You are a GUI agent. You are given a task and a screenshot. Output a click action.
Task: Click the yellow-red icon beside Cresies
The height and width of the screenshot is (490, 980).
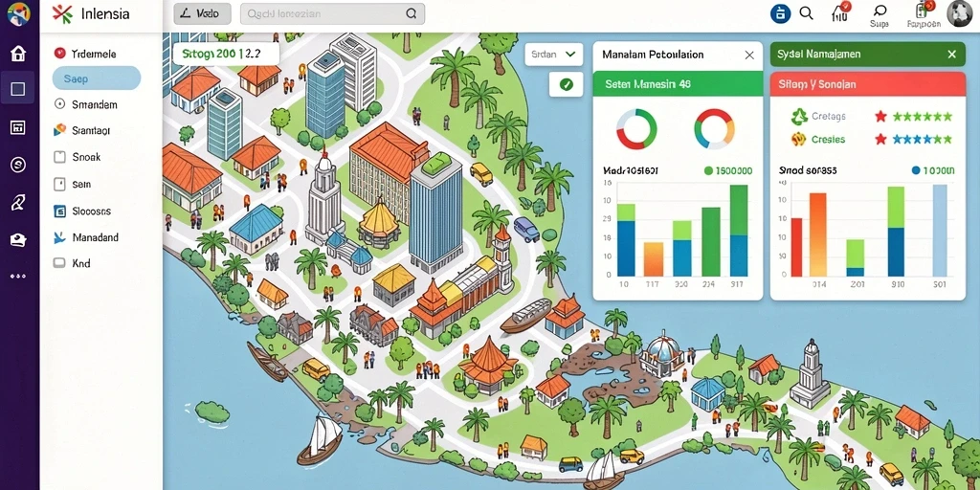point(799,140)
